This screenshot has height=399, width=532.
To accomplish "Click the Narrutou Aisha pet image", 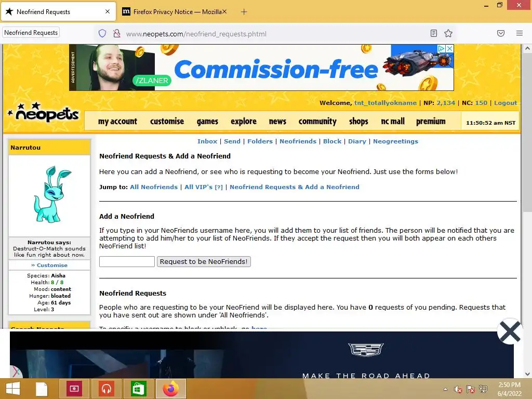I will (x=51, y=194).
